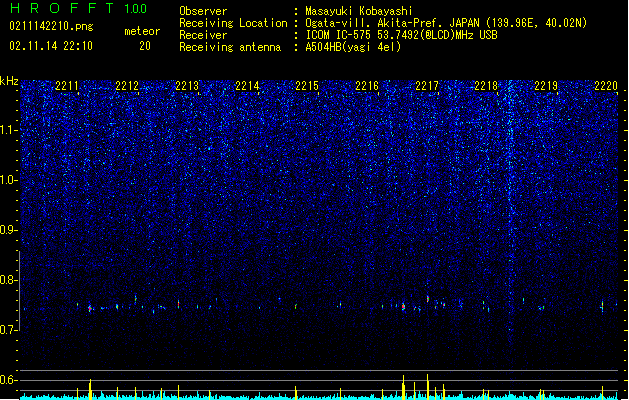The image size is (629, 400).
Task: Click the 2219 time marker
Action: (546, 86)
